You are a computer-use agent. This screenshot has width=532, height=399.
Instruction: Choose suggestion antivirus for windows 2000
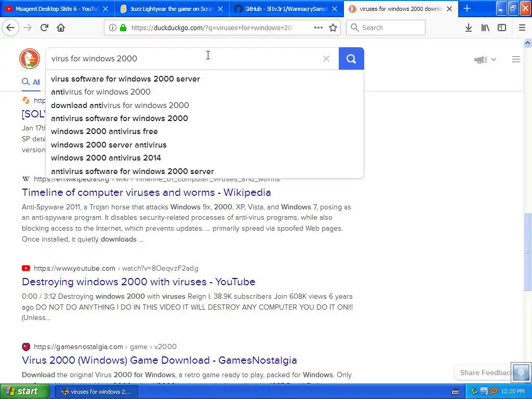(205, 92)
